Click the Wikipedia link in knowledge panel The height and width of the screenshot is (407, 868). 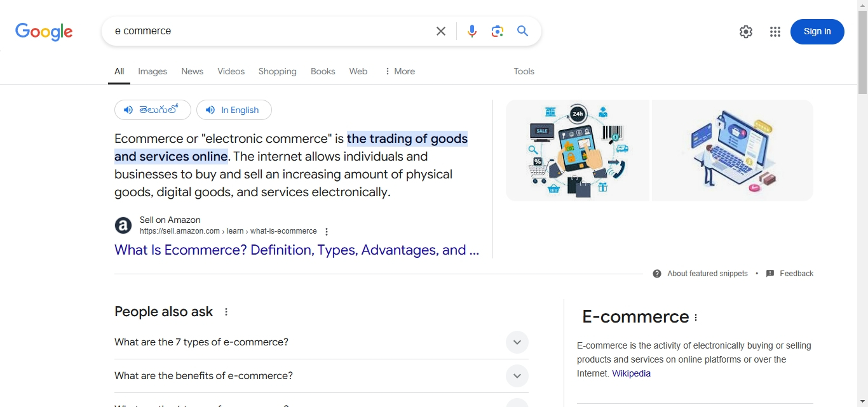632,374
